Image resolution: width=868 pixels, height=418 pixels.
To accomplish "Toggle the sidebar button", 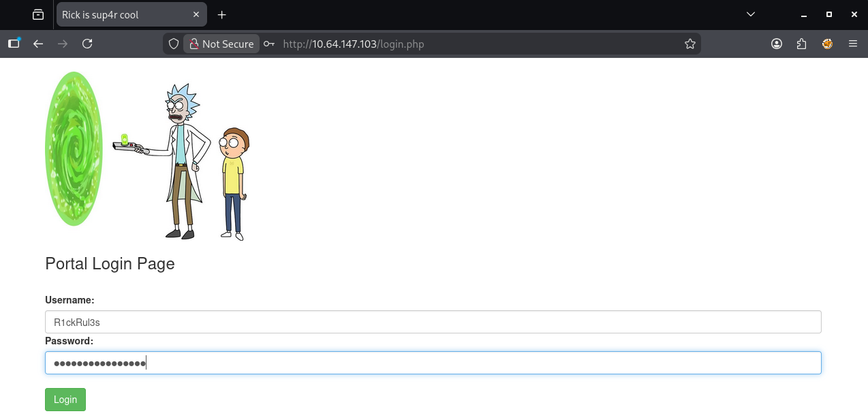I will pos(14,44).
